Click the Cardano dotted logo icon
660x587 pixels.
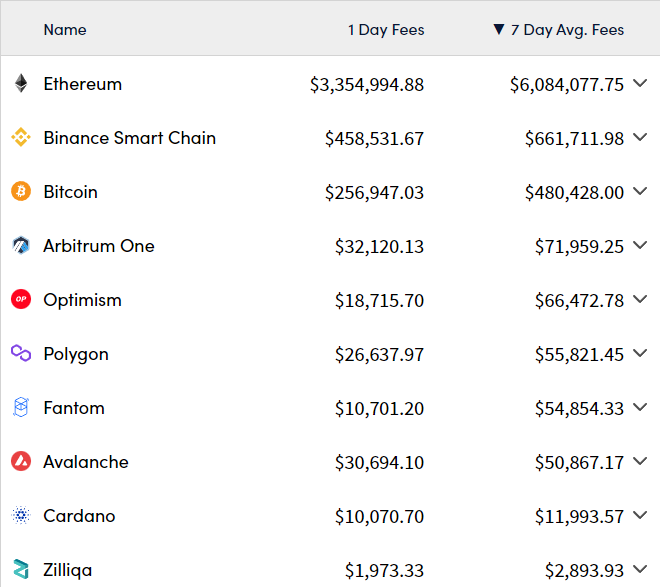(21, 515)
